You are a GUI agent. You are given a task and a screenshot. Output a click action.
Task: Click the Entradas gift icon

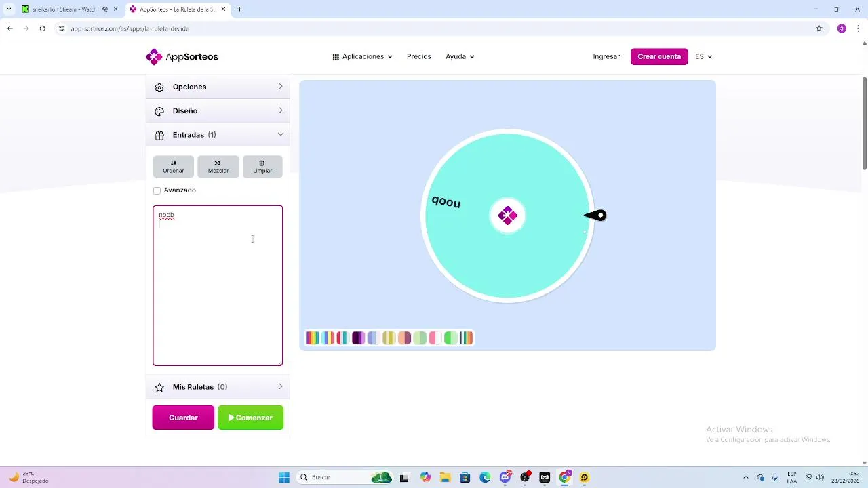(159, 135)
